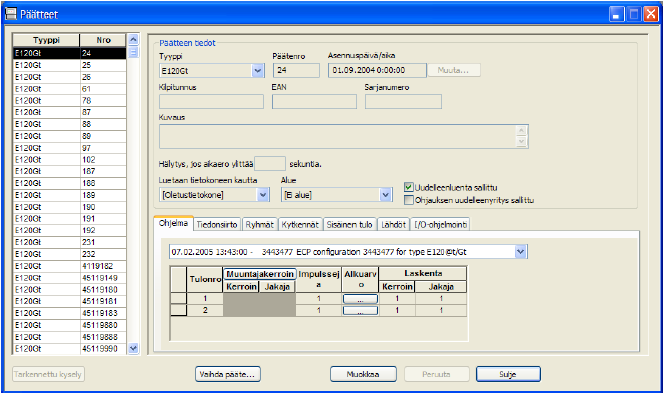667x394 pixels.
Task: Click Kuvaus field scroll up arrow
Action: pos(522,131)
